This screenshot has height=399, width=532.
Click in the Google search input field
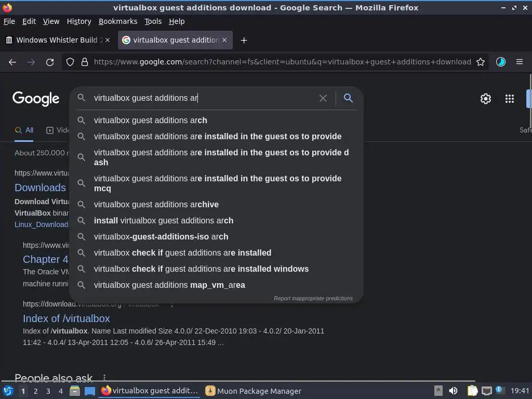(204, 98)
